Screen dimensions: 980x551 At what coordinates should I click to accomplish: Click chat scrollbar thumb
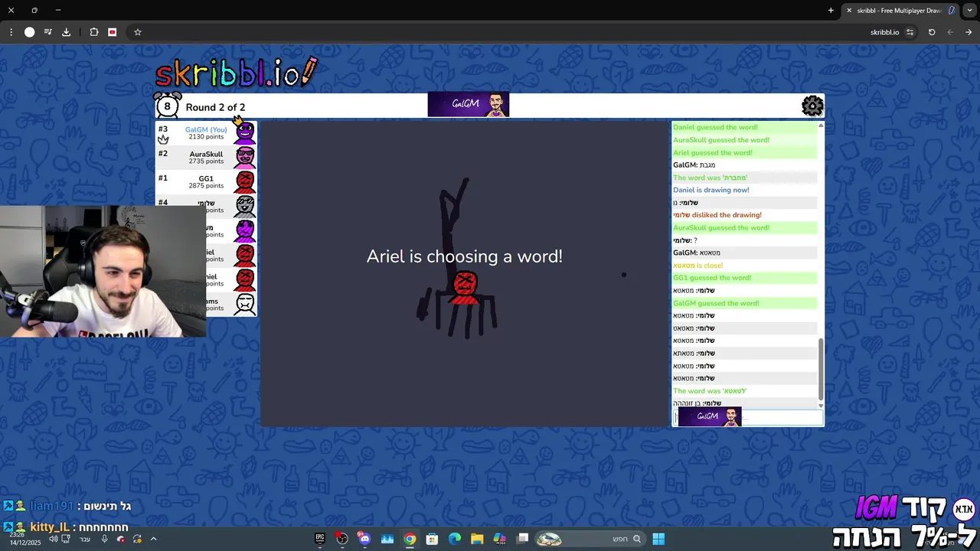[821, 369]
